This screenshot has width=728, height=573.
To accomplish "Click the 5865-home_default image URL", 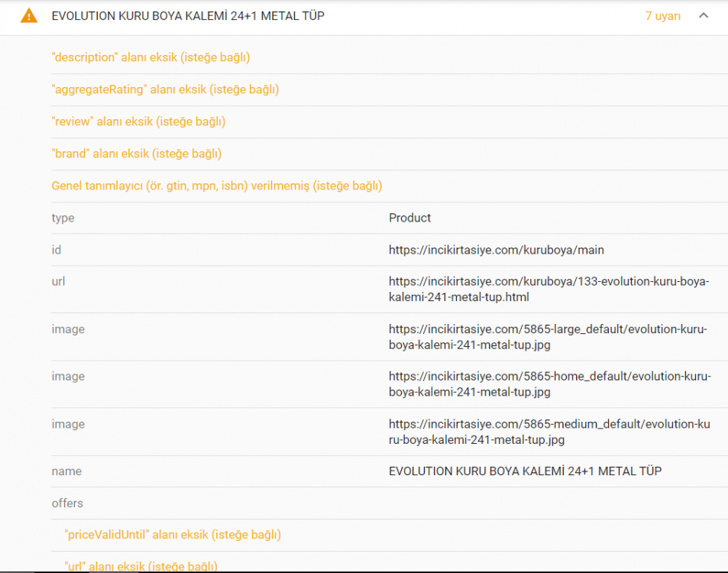I will coord(550,384).
